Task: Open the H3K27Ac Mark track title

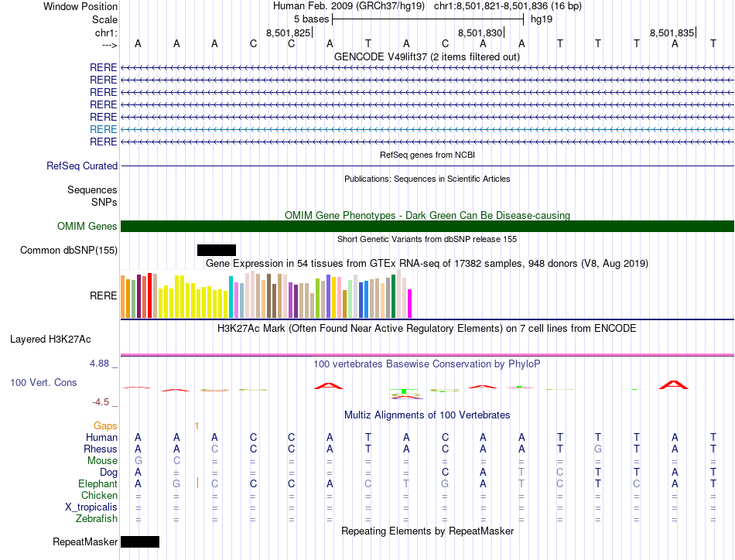Action: coord(427,328)
